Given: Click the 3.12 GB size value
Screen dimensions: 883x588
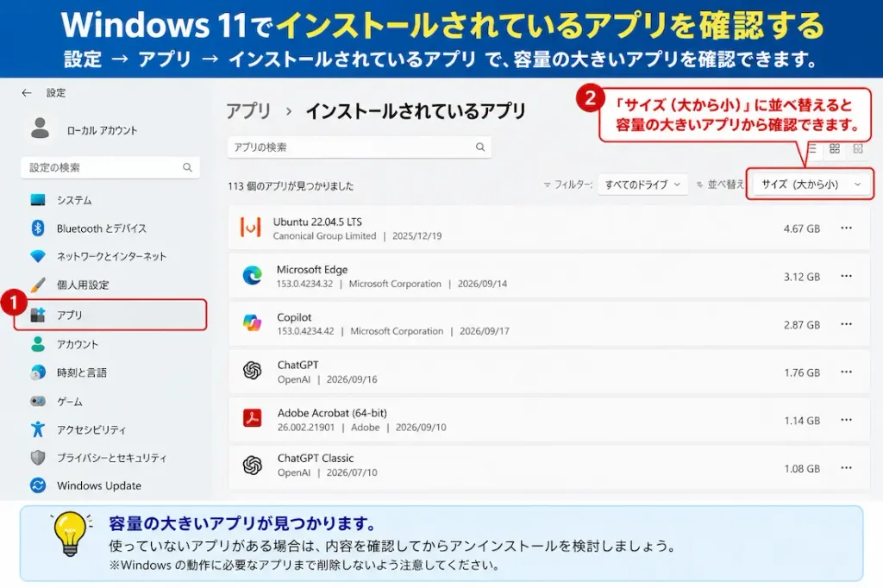Looking at the screenshot, I should [801, 277].
